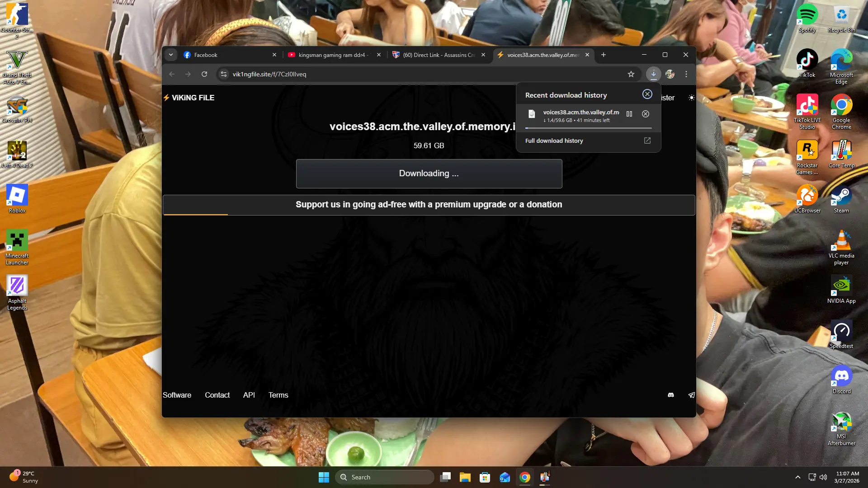
Task: Open the volume control in system tray
Action: click(x=823, y=477)
